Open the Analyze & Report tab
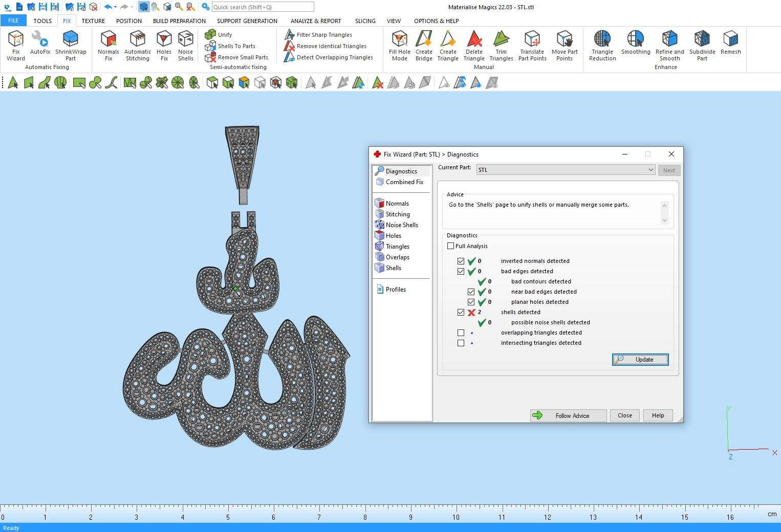The height and width of the screenshot is (532, 781). (x=315, y=21)
